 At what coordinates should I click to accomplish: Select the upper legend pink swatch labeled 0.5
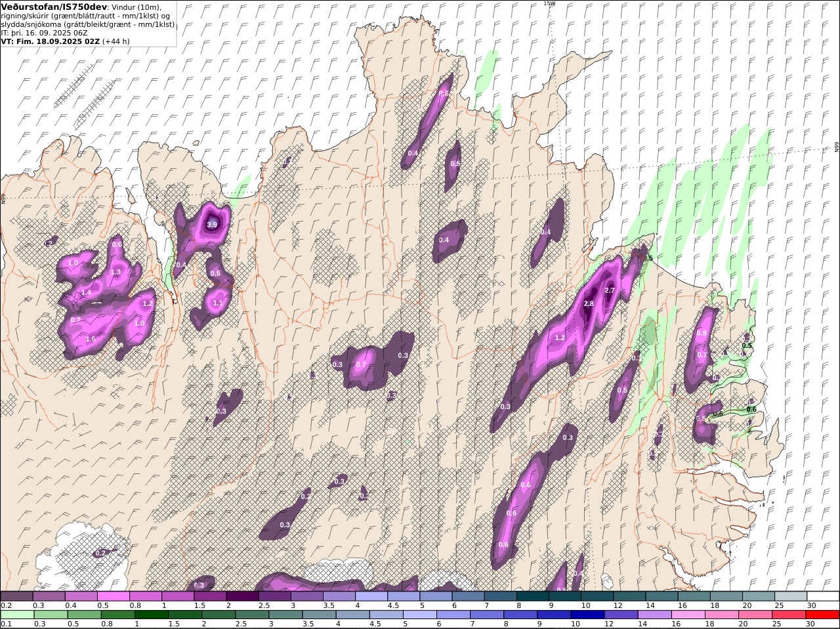click(114, 596)
